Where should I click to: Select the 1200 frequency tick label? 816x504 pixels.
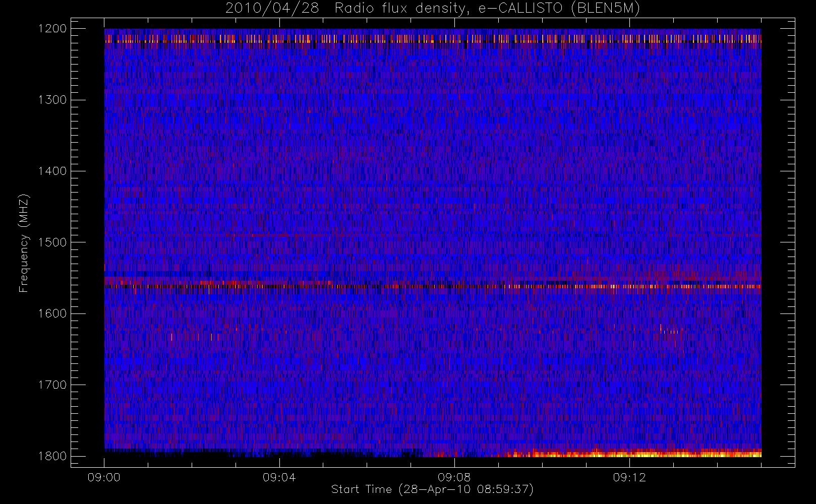(x=52, y=29)
